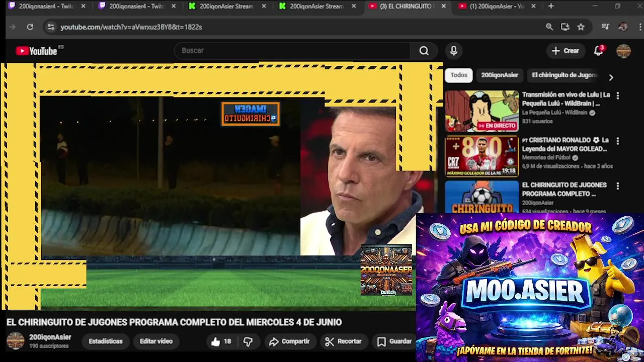Click the 200iqonAsier channel name link

coord(50,337)
